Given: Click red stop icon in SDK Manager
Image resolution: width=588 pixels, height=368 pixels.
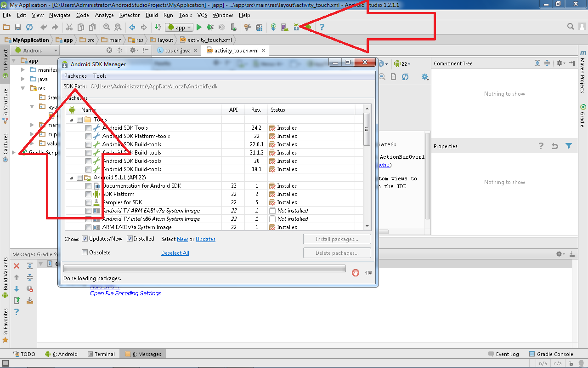Looking at the screenshot, I should click(356, 273).
